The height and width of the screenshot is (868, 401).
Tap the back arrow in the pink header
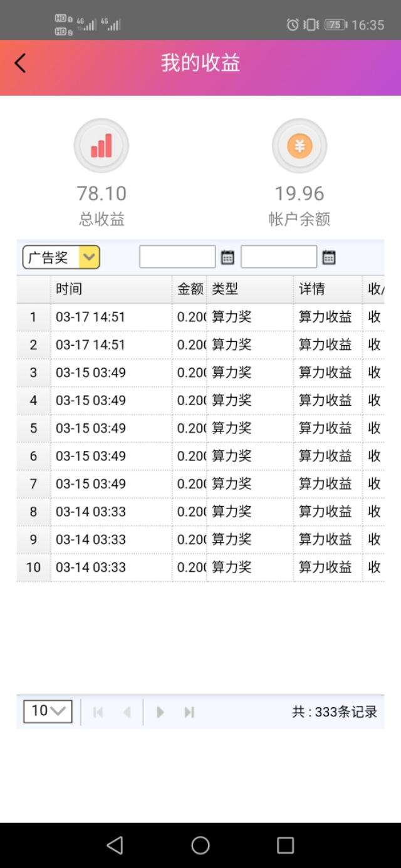pos(19,63)
